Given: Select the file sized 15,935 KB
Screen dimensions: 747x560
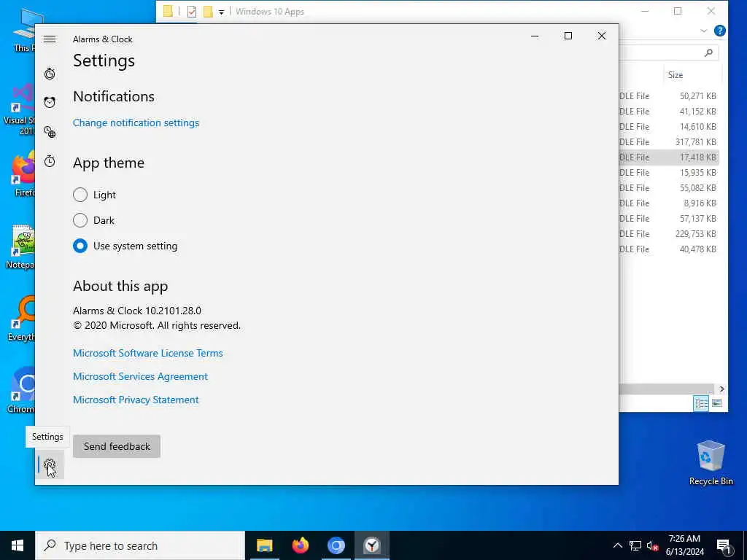Looking at the screenshot, I should pyautogui.click(x=669, y=172).
